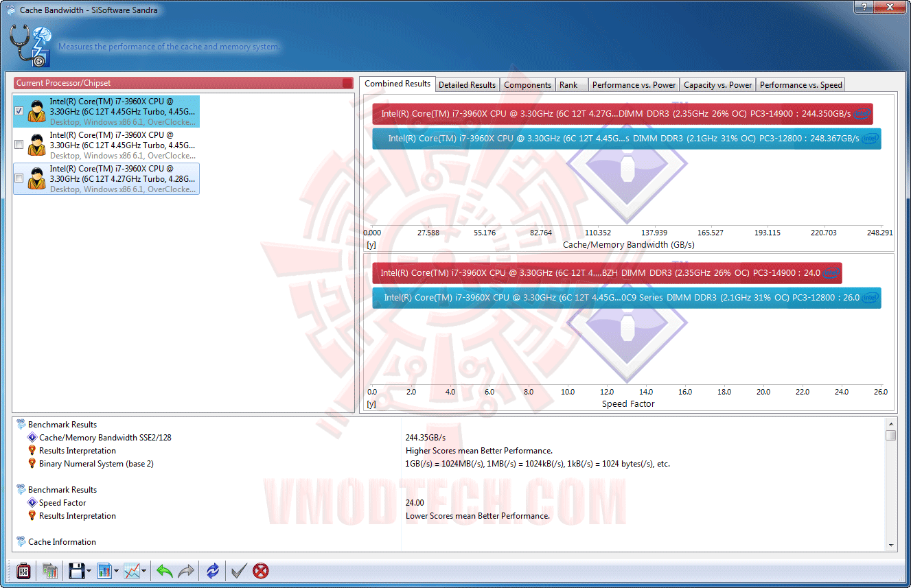The image size is (911, 588).
Task: Open the Detailed Results tab
Action: [467, 85]
